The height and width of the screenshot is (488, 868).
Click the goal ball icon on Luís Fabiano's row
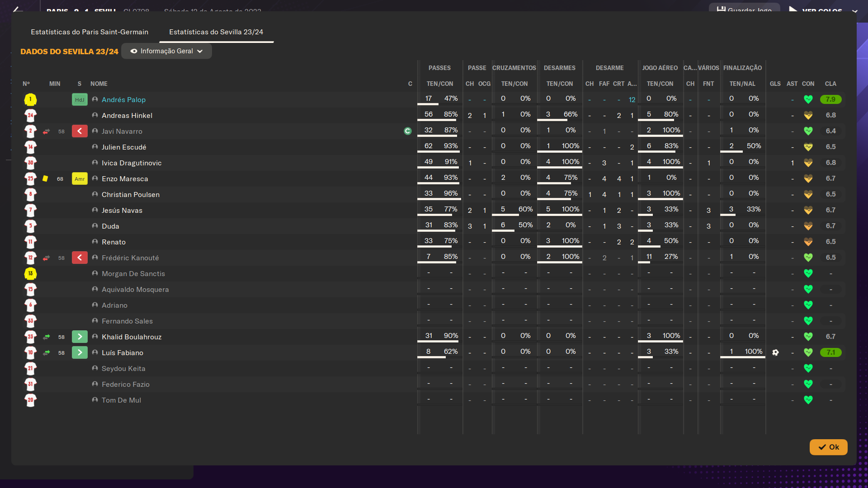(775, 352)
